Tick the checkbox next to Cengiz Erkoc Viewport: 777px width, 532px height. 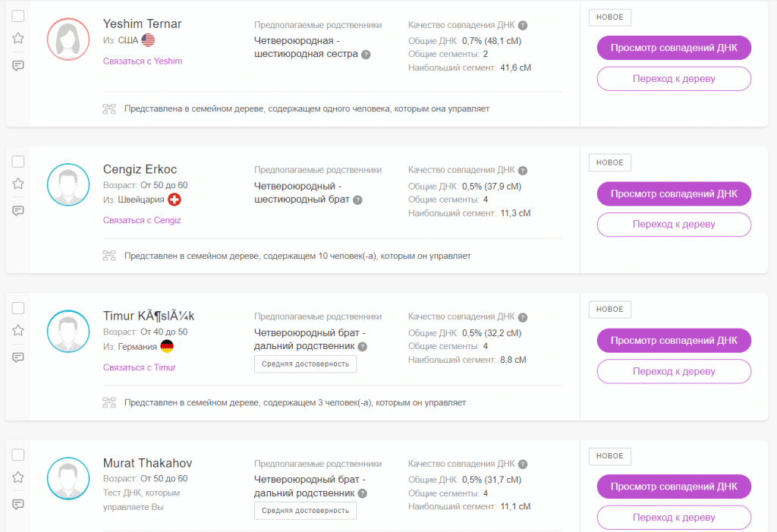coord(18,162)
